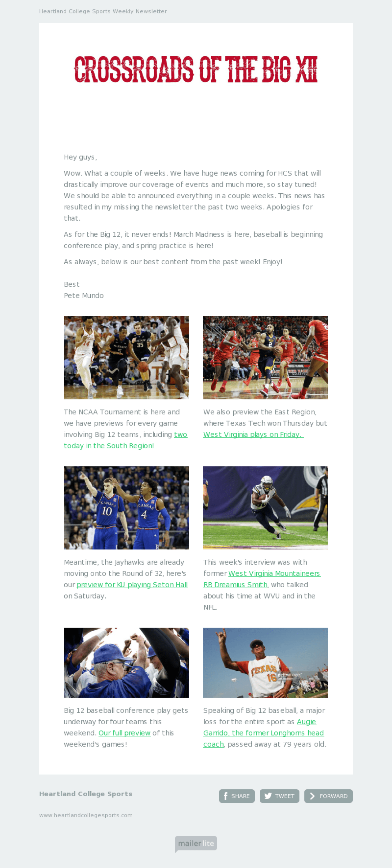Viewport: 392px width, 868px height.
Task: Click the FORWARD button label
Action: [x=334, y=796]
